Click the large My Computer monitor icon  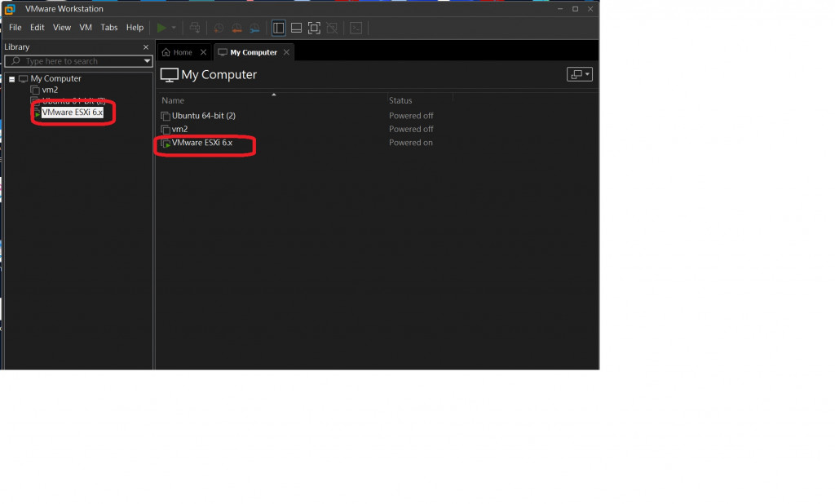pyautogui.click(x=170, y=75)
